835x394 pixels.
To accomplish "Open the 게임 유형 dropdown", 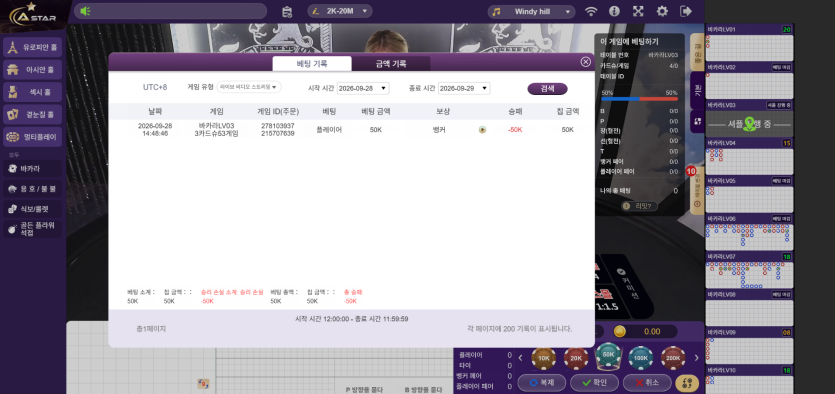I will 249,87.
